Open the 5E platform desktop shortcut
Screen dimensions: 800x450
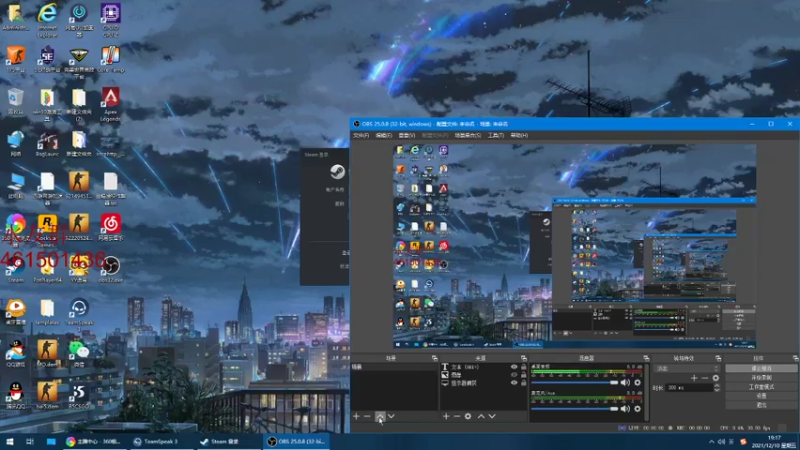pyautogui.click(x=47, y=60)
